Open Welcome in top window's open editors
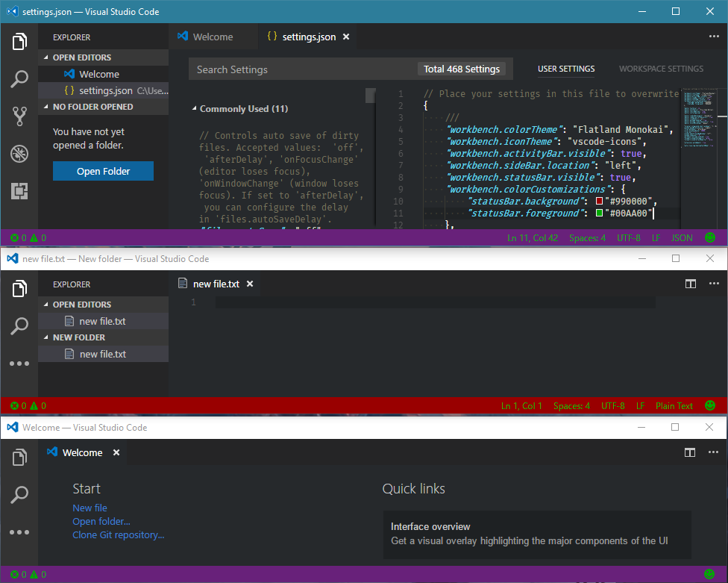The width and height of the screenshot is (728, 583). [x=103, y=74]
